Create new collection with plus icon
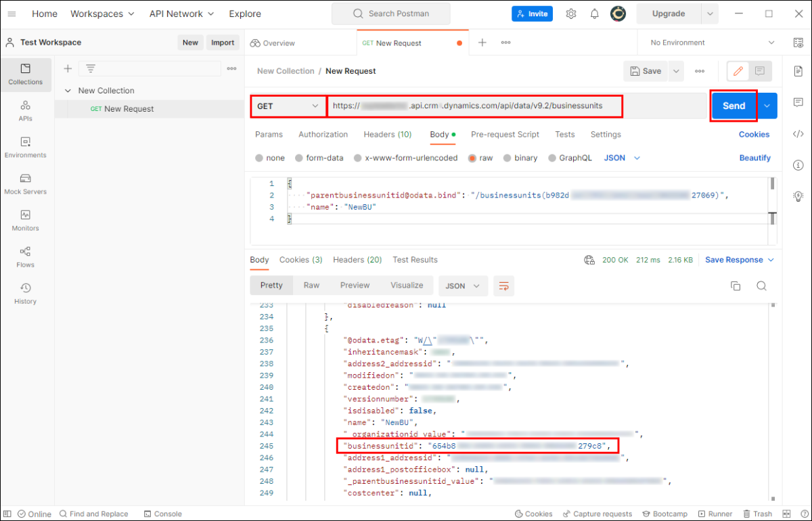 coord(68,68)
